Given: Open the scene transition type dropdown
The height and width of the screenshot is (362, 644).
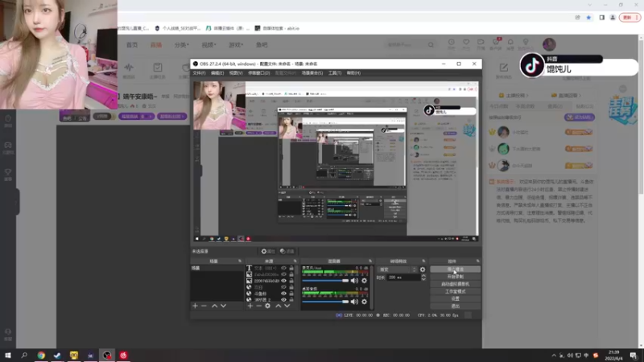Looking at the screenshot, I should pyautogui.click(x=398, y=269).
